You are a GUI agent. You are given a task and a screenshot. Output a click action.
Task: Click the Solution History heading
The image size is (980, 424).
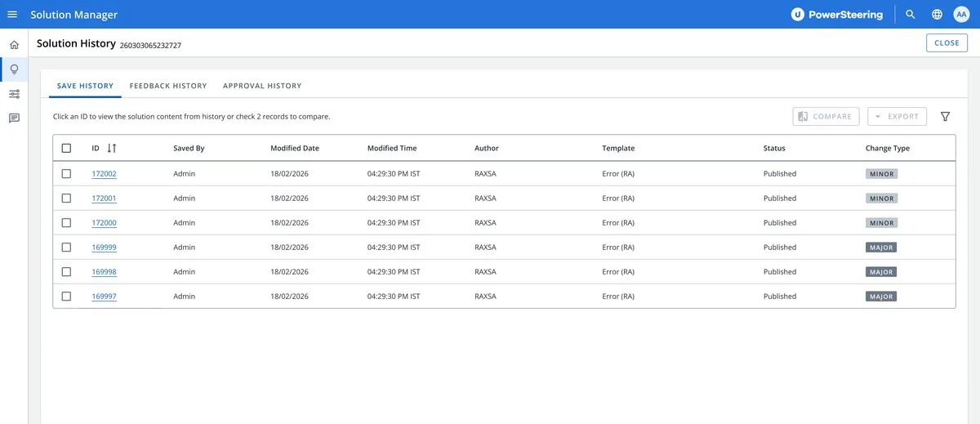(x=76, y=43)
